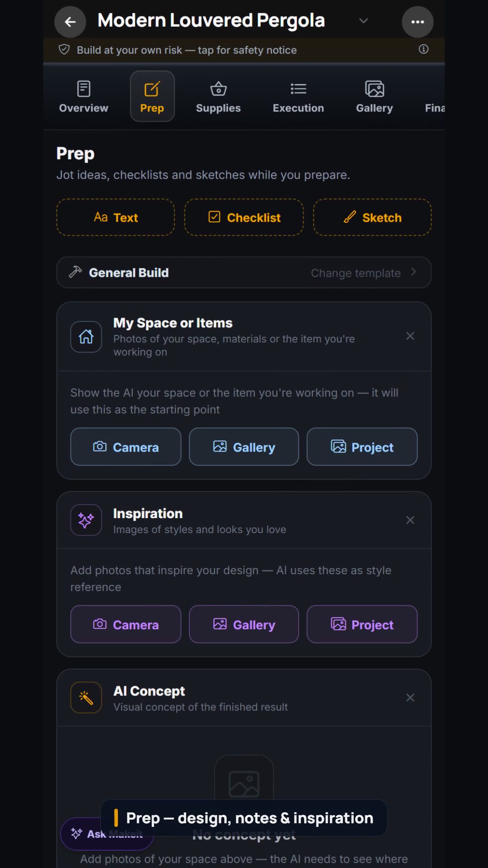Add a Sketch note
This screenshot has height=868, width=488.
[x=372, y=217]
